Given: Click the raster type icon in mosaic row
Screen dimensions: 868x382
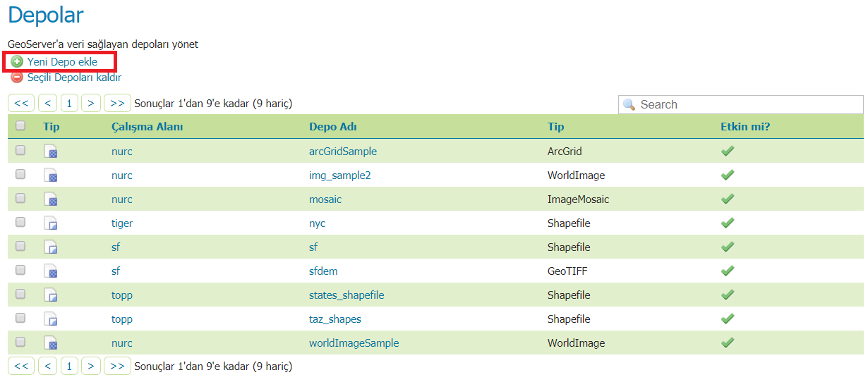Looking at the screenshot, I should pos(51,199).
